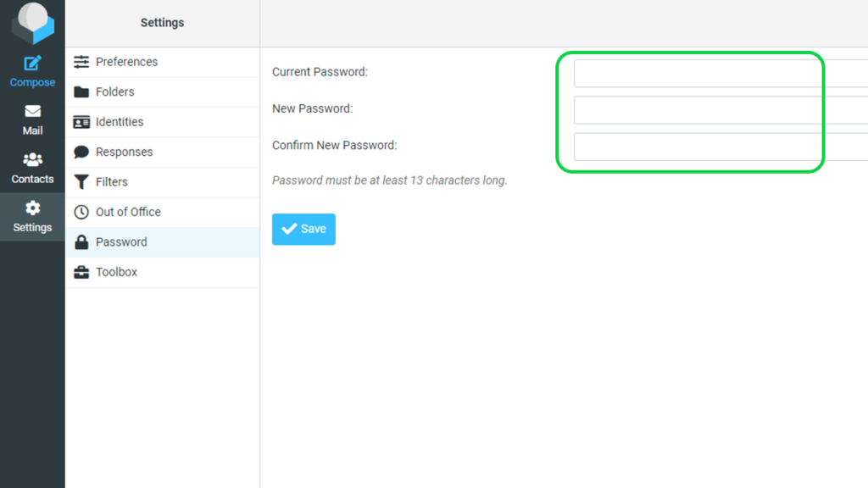
Task: Click into the New Password field
Action: [x=721, y=109]
